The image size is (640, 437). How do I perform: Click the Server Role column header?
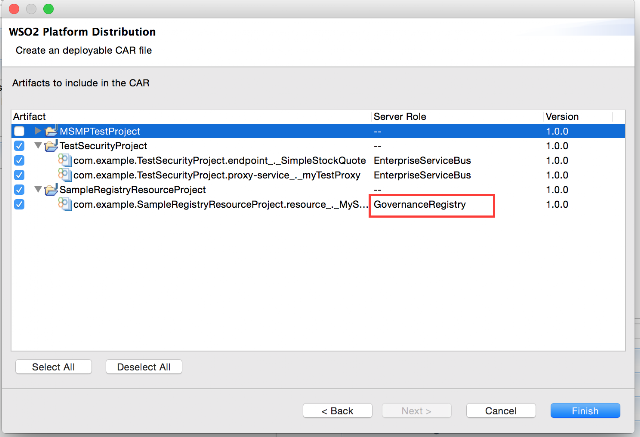tap(458, 117)
